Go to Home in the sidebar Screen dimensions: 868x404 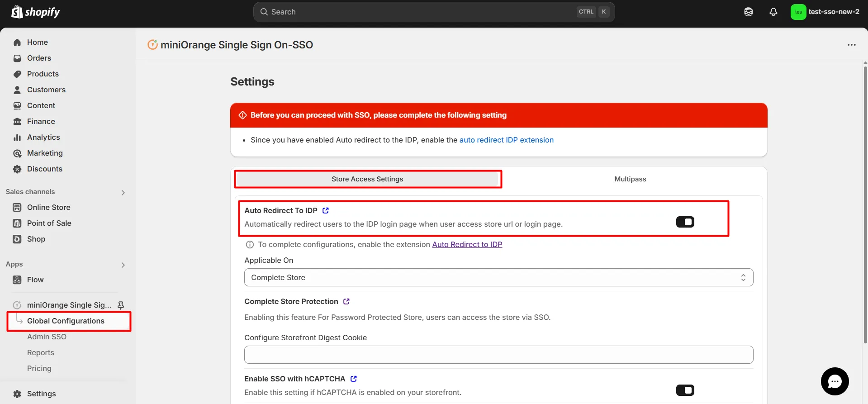point(37,42)
